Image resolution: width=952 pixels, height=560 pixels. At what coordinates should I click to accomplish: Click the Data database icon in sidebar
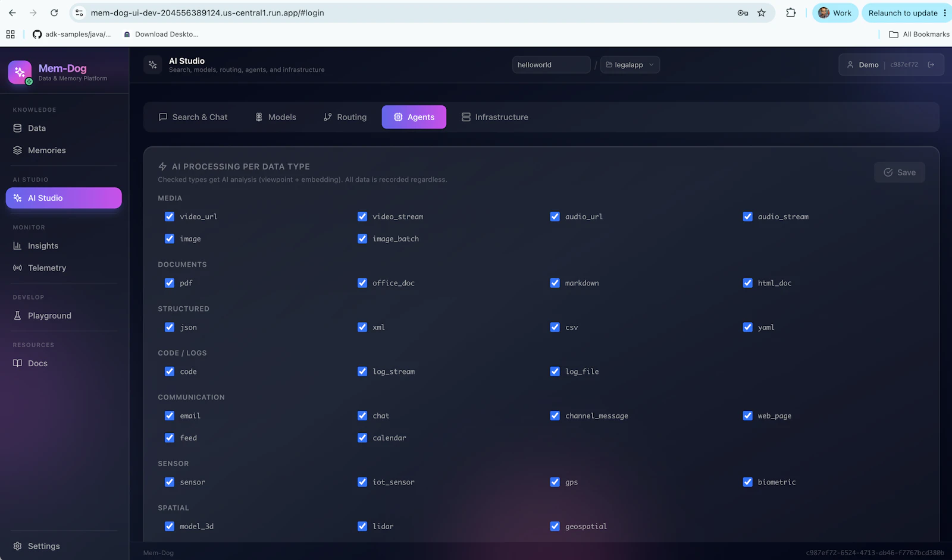coord(17,128)
